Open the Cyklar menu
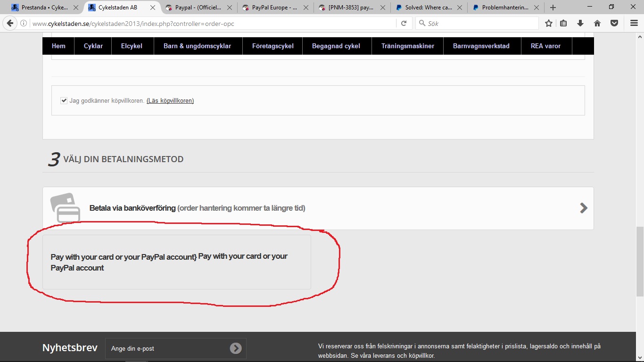 pos(93,46)
